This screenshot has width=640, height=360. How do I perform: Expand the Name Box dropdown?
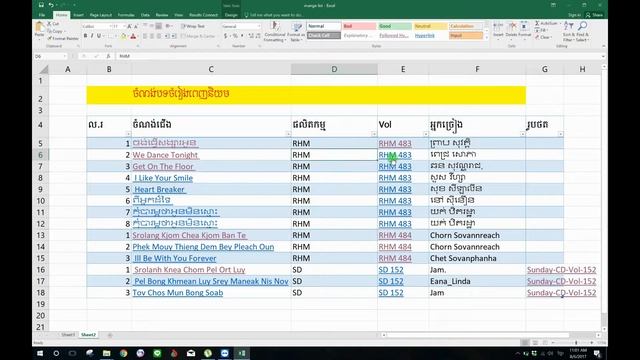tap(64, 56)
